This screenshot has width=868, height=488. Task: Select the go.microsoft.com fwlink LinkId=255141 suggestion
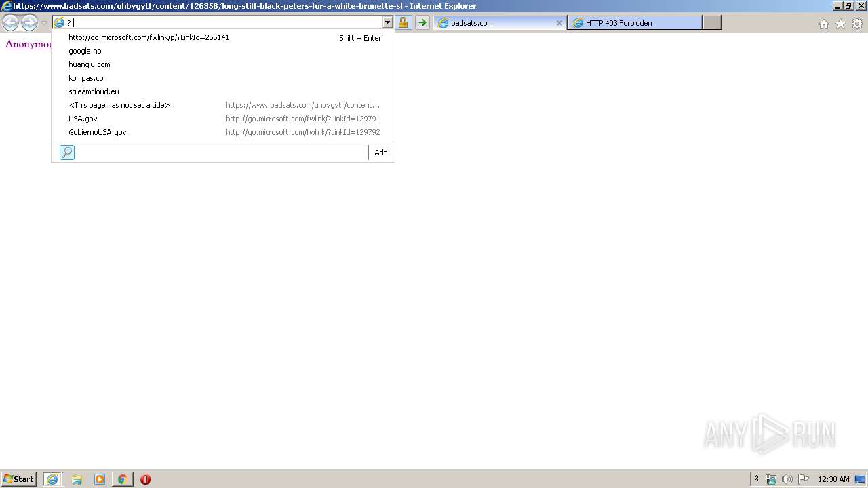pos(223,37)
